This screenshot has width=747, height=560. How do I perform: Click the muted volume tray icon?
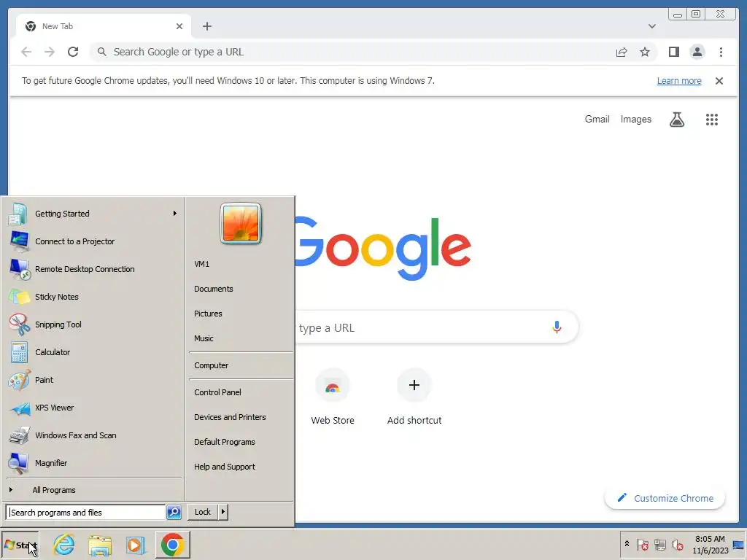pos(677,544)
